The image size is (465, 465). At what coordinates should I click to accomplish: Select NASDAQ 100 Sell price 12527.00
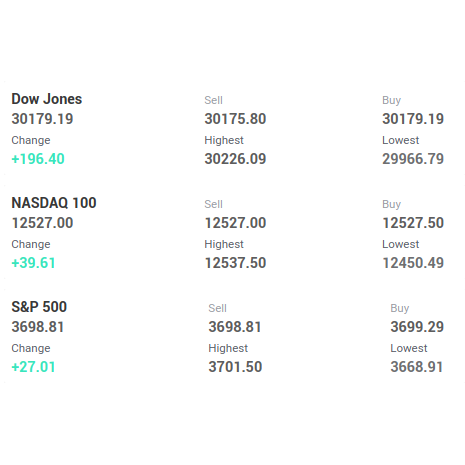(x=235, y=223)
